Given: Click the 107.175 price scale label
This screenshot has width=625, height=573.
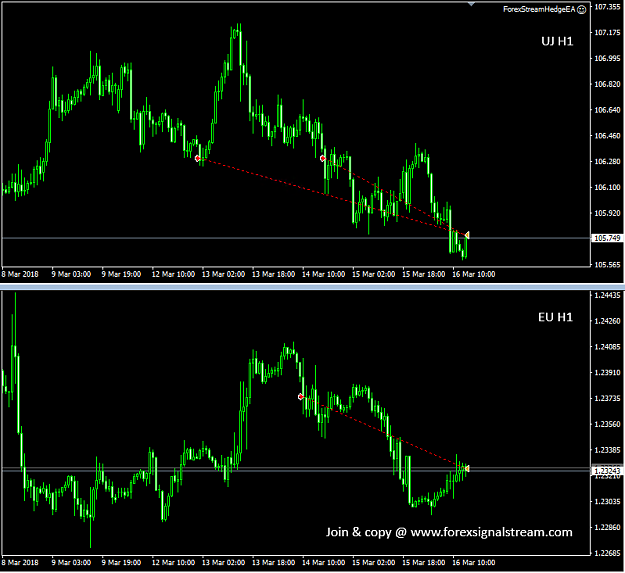Looking at the screenshot, I should [607, 33].
